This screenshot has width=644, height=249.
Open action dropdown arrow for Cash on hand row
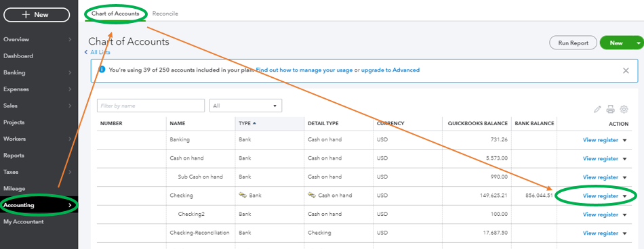click(x=625, y=159)
